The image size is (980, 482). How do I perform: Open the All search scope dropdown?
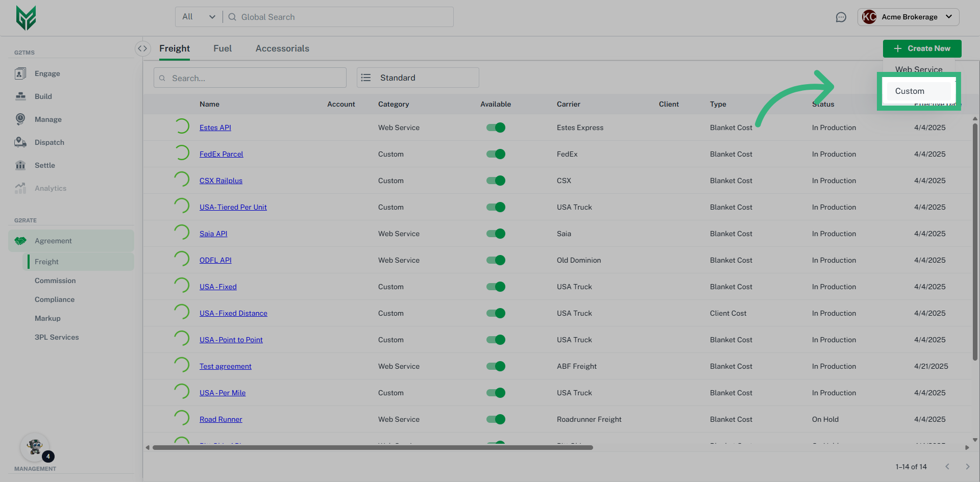(x=198, y=16)
